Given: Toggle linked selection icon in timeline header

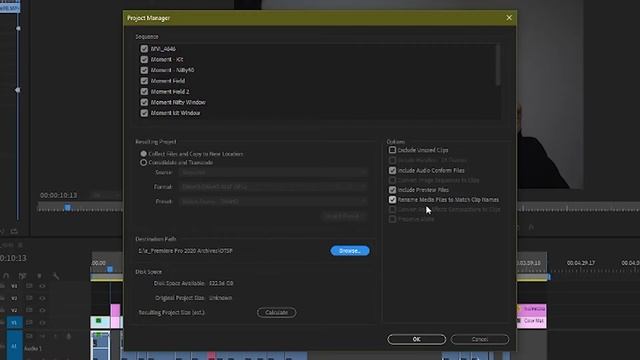Looking at the screenshot, I should [x=22, y=276].
